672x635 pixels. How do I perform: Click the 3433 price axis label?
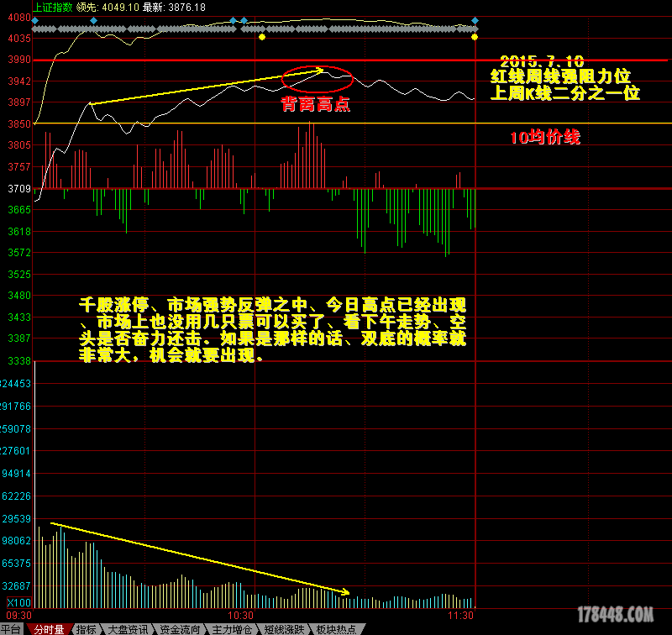(x=19, y=317)
